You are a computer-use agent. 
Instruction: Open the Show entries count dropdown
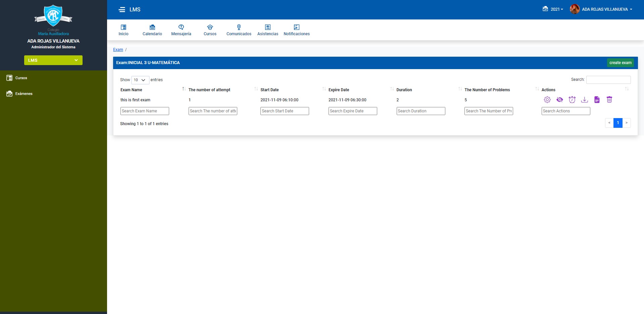point(140,80)
